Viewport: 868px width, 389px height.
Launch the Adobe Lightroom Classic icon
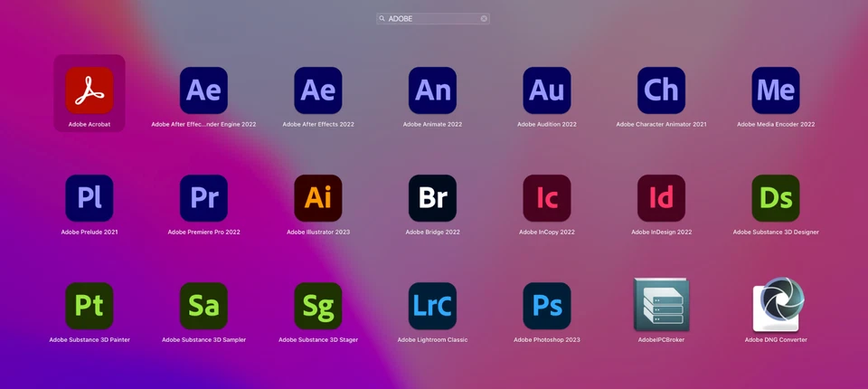coord(432,306)
